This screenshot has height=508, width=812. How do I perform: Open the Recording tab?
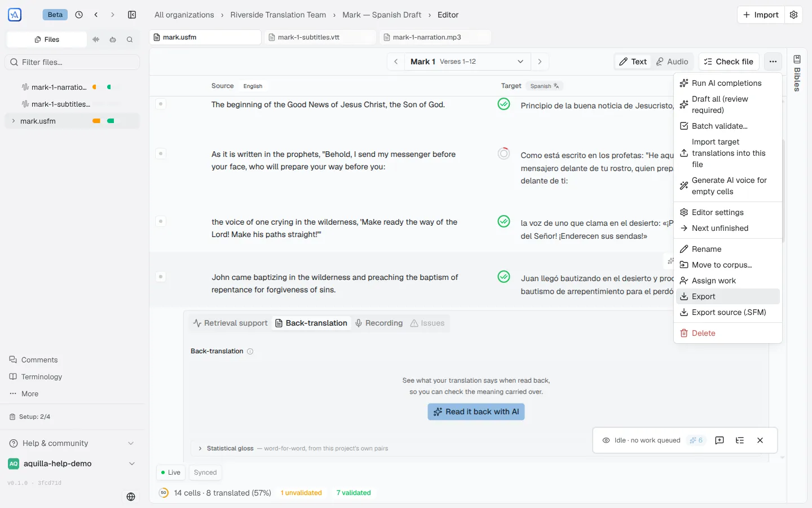tap(379, 323)
